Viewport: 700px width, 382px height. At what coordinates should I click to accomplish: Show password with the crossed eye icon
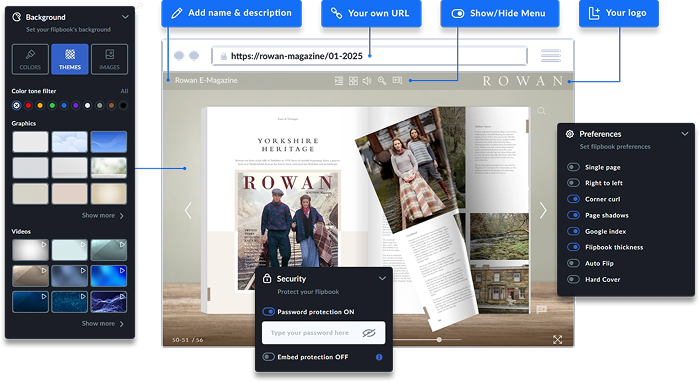point(369,333)
